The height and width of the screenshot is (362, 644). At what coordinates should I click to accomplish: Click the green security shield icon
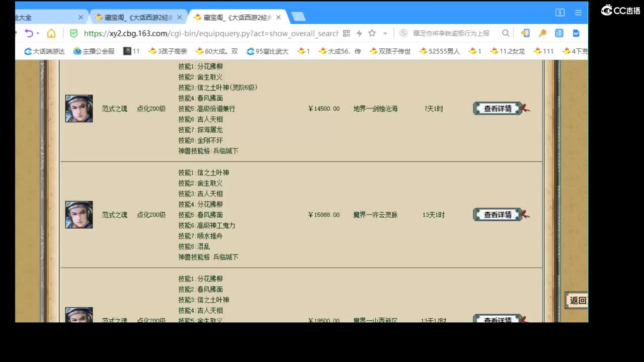(73, 33)
